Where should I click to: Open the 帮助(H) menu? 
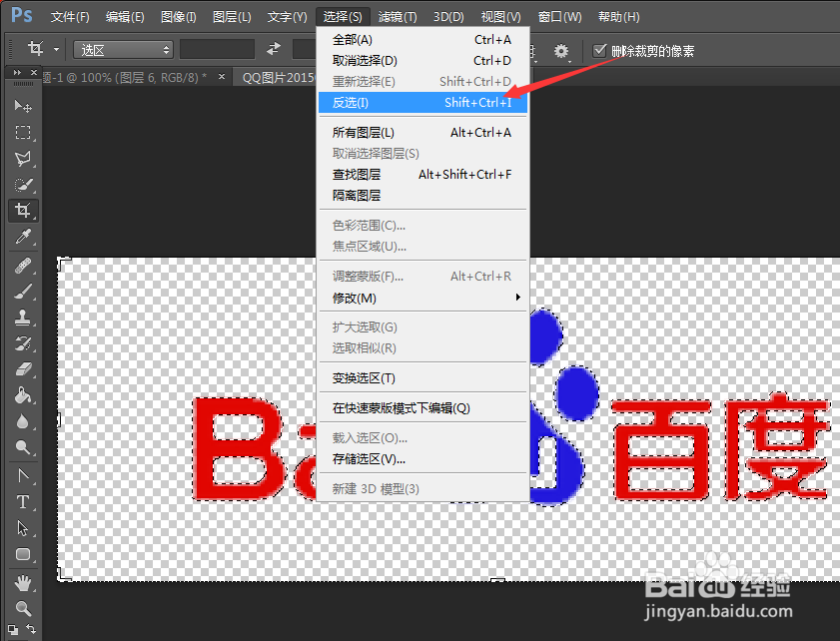[618, 17]
